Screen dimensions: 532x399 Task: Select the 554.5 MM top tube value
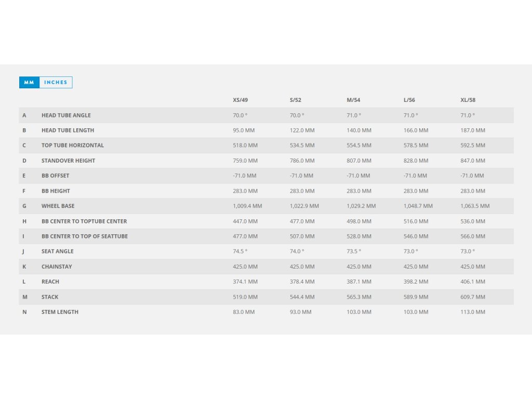click(359, 145)
